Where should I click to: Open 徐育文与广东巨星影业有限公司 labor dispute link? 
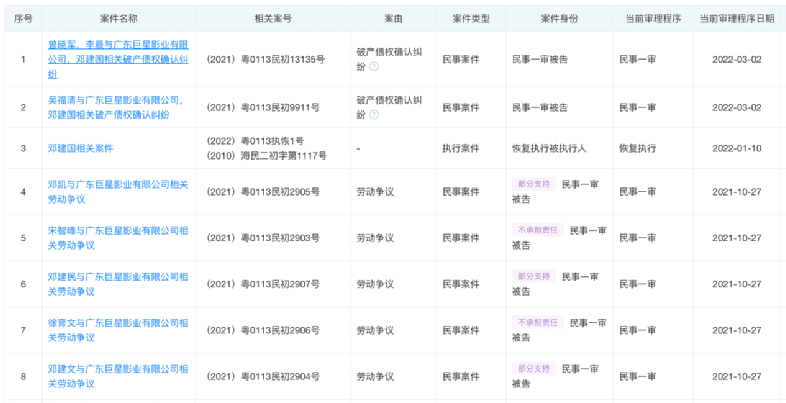click(x=118, y=330)
